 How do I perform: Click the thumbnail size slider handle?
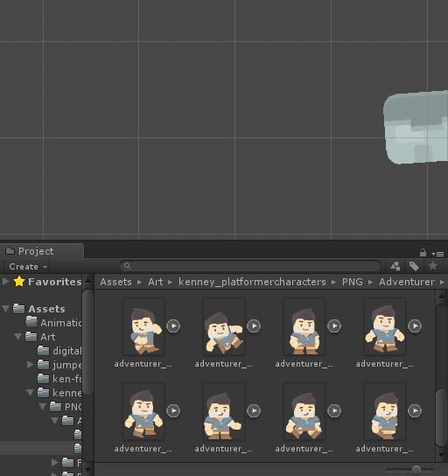coord(416,470)
